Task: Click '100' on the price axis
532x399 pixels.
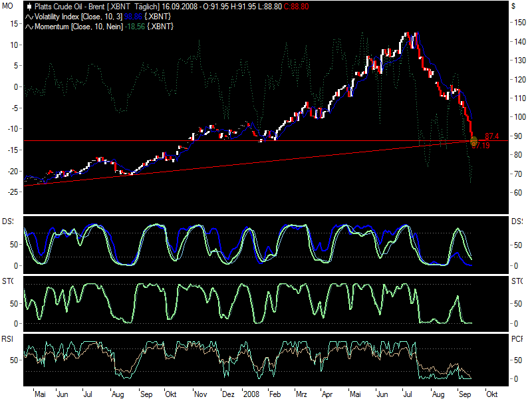Action: click(521, 117)
